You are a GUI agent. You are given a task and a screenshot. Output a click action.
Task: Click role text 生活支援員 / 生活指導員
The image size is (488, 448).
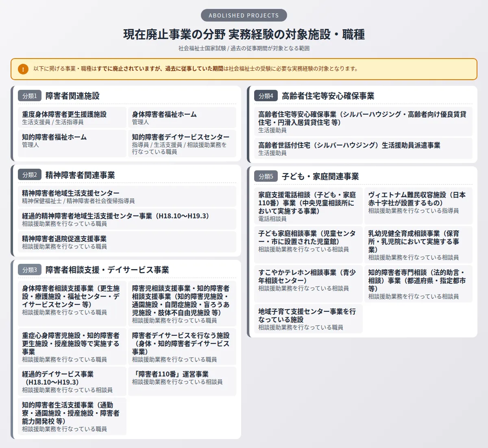(52, 122)
